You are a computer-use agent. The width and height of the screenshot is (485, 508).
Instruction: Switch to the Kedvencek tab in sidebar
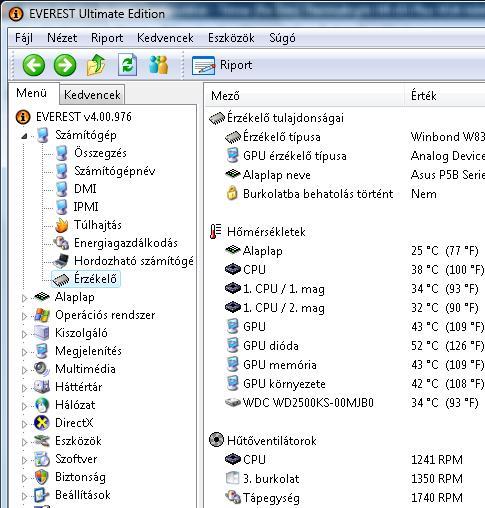point(92,95)
